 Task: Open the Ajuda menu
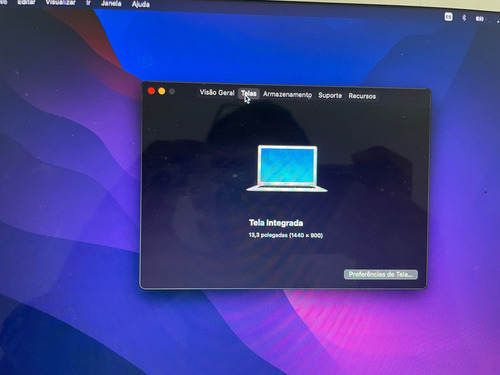click(x=141, y=4)
